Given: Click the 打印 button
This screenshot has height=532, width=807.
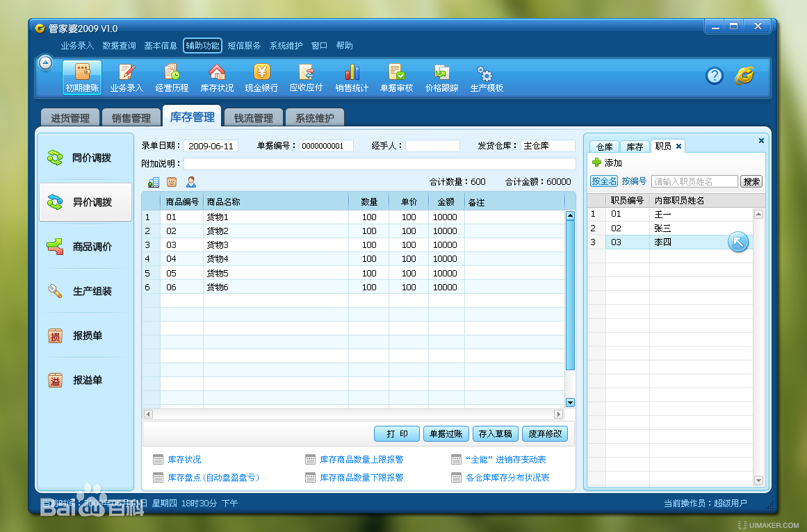Looking at the screenshot, I should pos(396,433).
